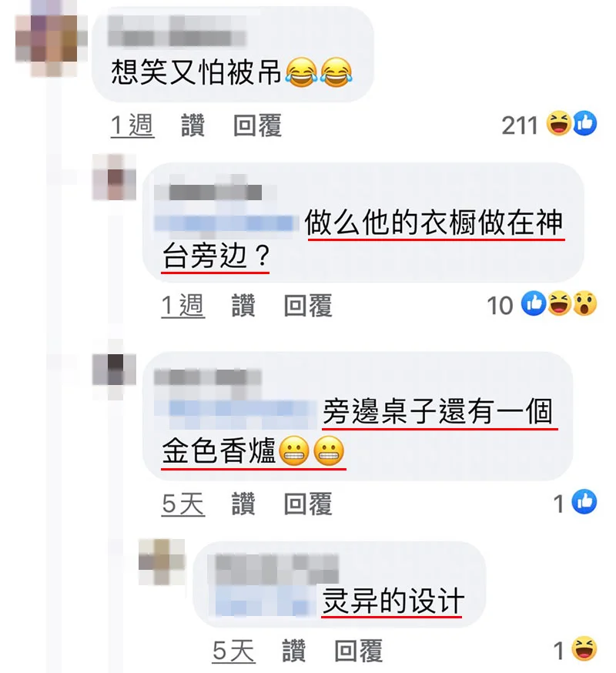Viewport: 616px width, 673px height.
Task: Open pixelated avatar of top commenter
Action: click(x=46, y=39)
